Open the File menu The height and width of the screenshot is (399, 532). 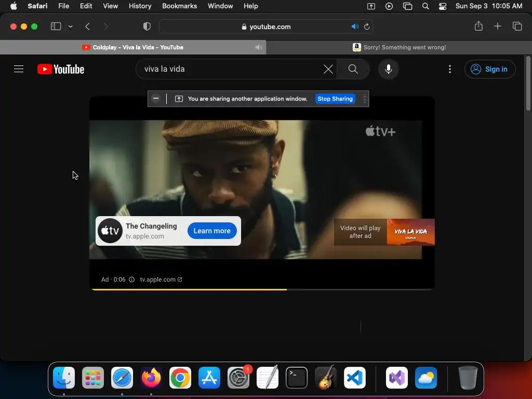click(63, 6)
